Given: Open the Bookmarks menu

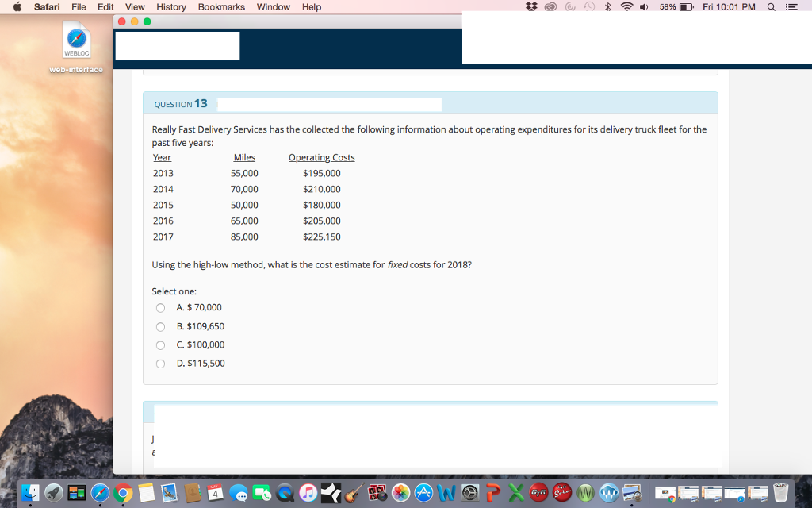Looking at the screenshot, I should click(x=221, y=7).
